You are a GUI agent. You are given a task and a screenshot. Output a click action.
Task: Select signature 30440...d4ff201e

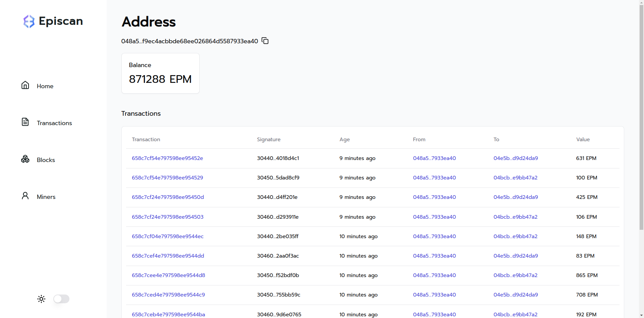point(277,197)
